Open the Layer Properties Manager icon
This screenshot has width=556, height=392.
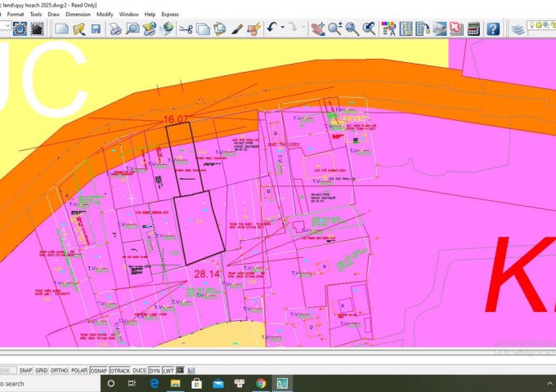point(518,29)
